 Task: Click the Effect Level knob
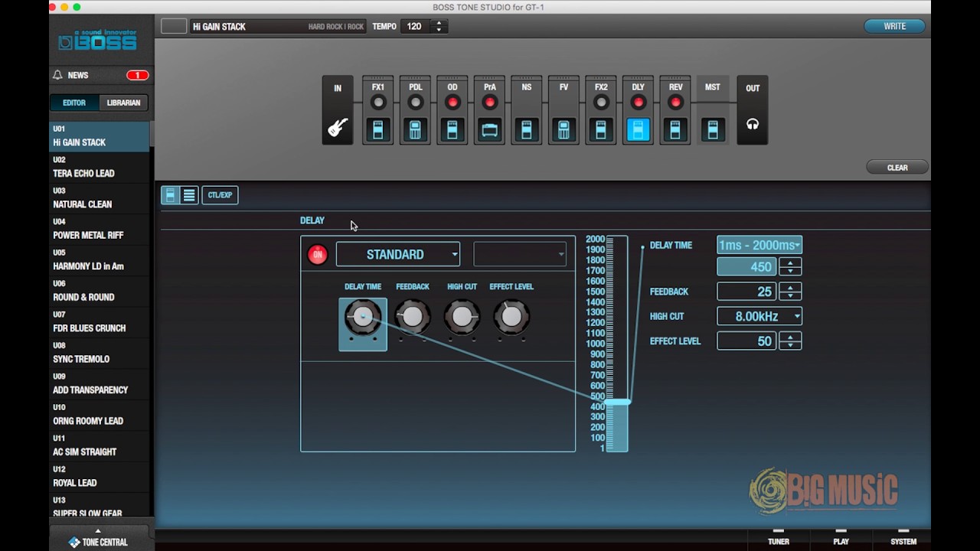511,317
